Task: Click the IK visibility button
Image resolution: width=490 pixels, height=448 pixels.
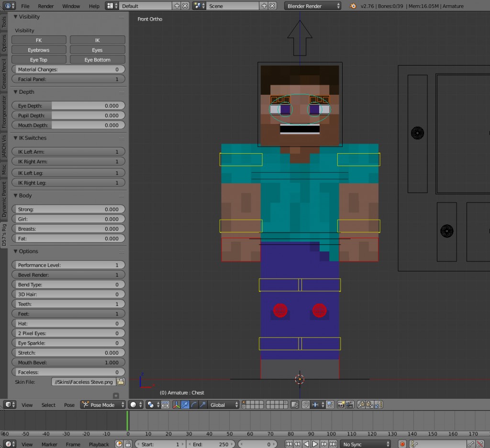Action: (x=98, y=40)
